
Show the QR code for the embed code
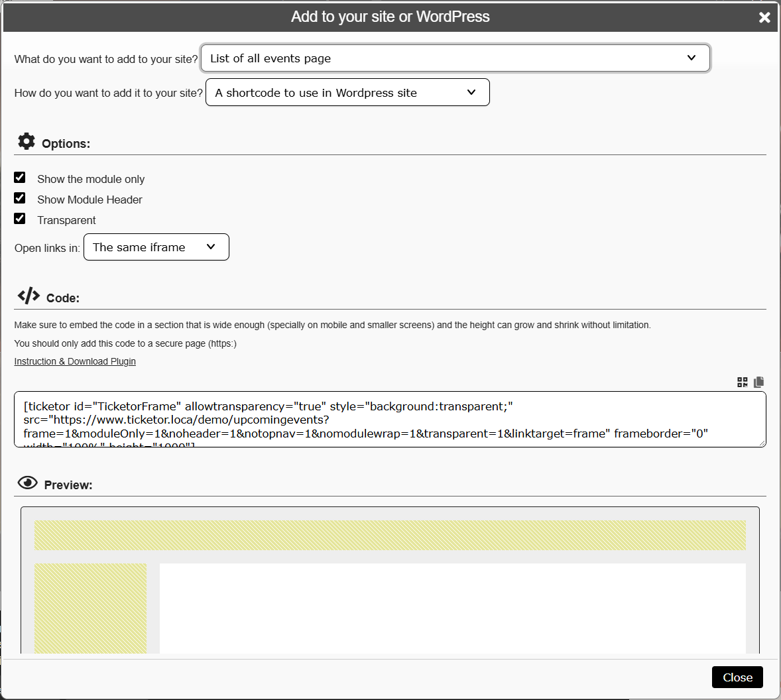(x=742, y=382)
